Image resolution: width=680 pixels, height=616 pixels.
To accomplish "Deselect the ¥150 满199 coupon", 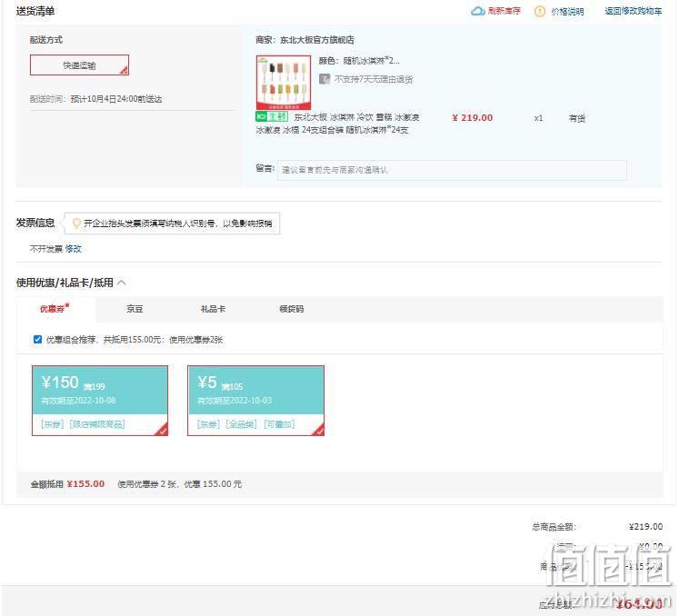I will point(100,400).
